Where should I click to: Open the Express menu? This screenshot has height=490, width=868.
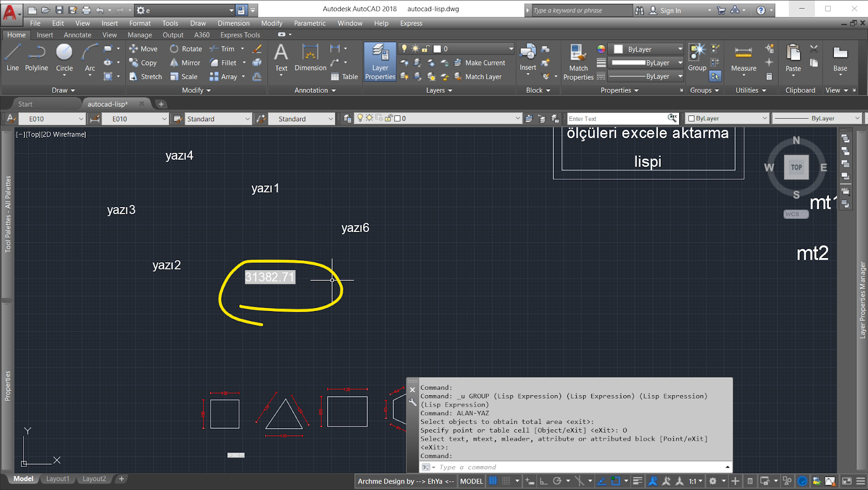click(x=411, y=23)
